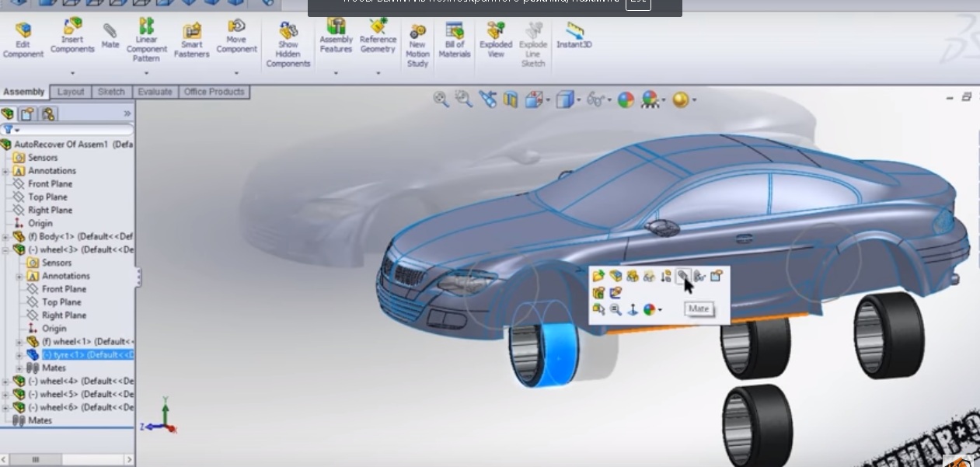Screen dimensions: 980x467
Task: Open the Office Products tab
Action: [x=214, y=92]
